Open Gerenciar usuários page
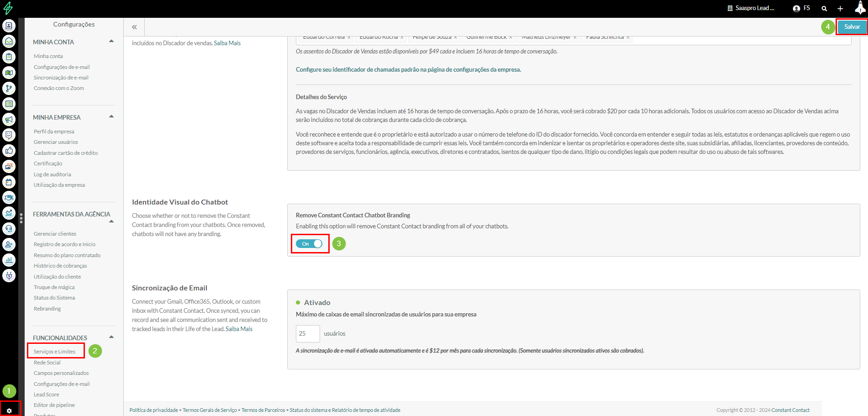 [x=55, y=142]
